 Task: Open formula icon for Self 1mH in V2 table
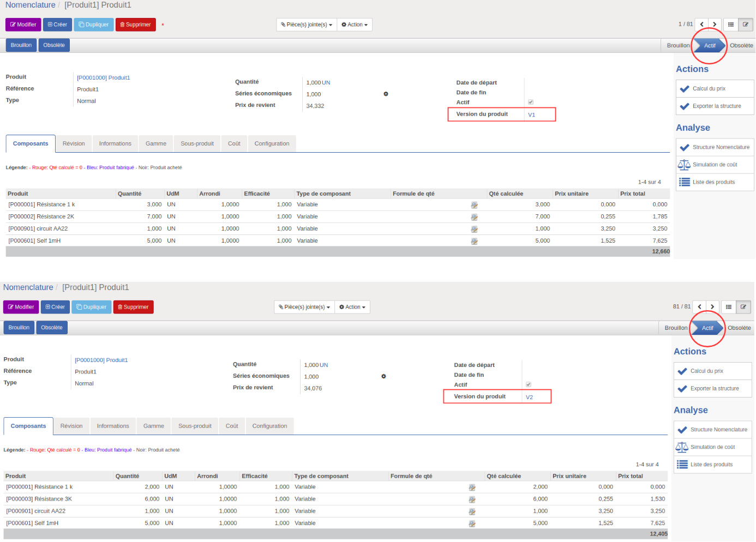tap(472, 523)
